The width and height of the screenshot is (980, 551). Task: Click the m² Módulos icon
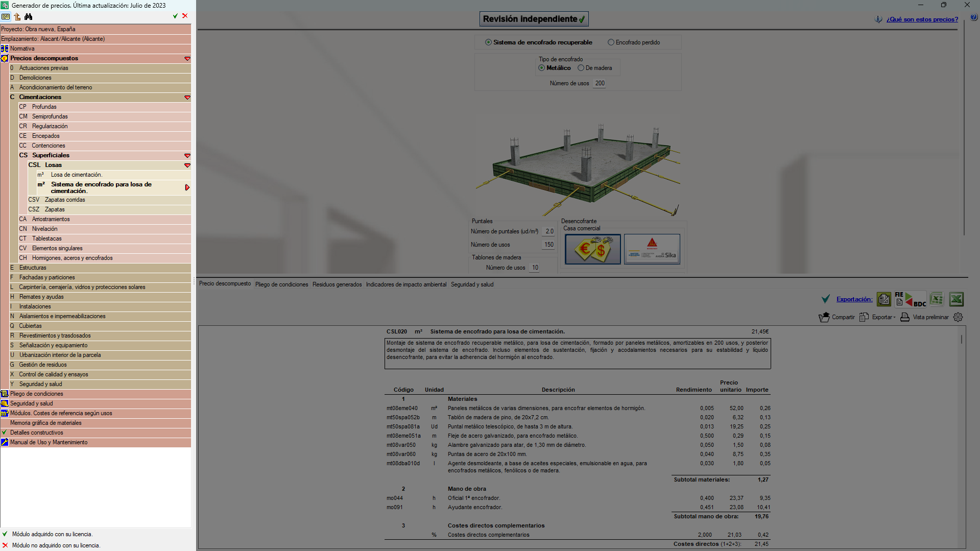5,413
